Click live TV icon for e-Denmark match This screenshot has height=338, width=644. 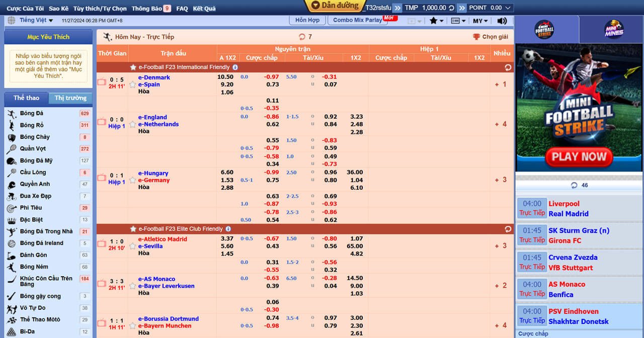point(102,81)
